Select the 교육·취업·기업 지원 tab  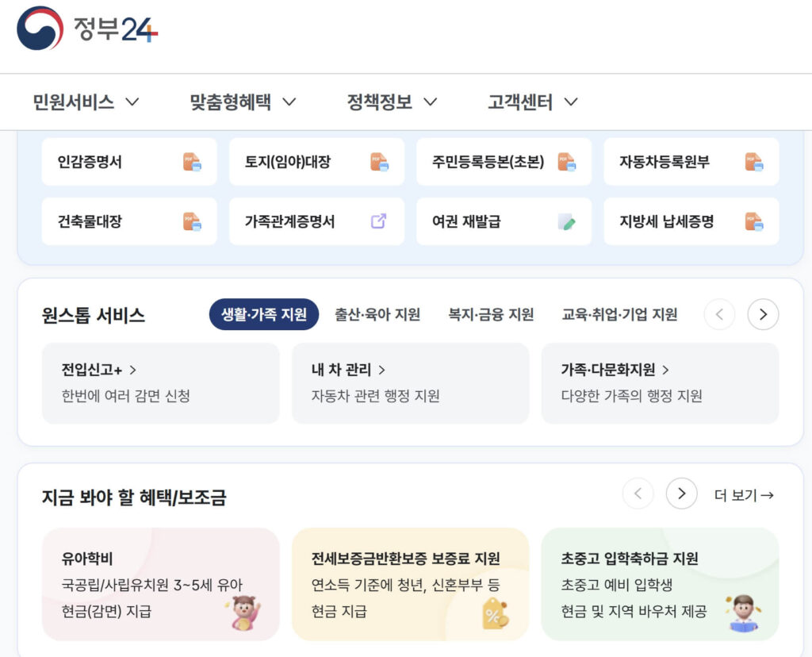[619, 314]
